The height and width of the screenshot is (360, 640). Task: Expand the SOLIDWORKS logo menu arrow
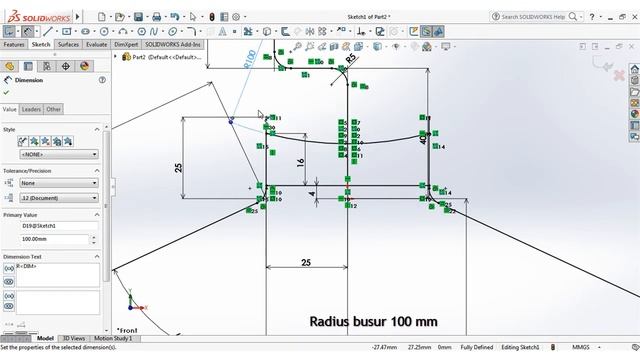(78, 17)
